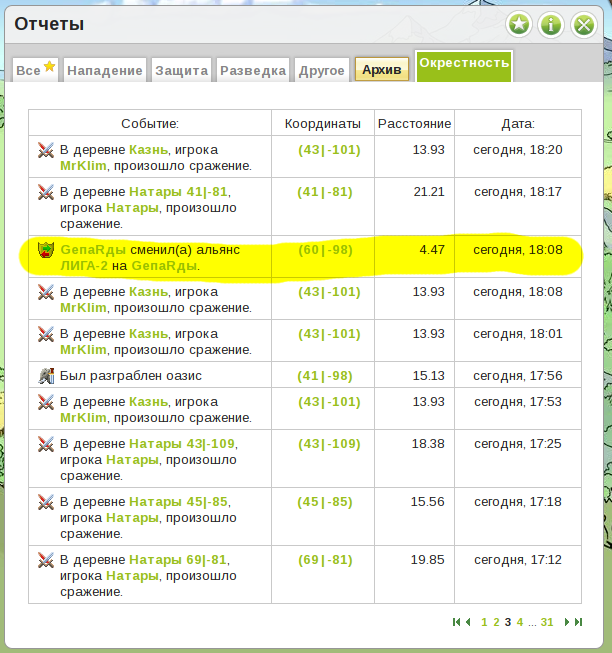Open battle icon for Казнь at 18:08
The height and width of the screenshot is (653, 612).
46,292
